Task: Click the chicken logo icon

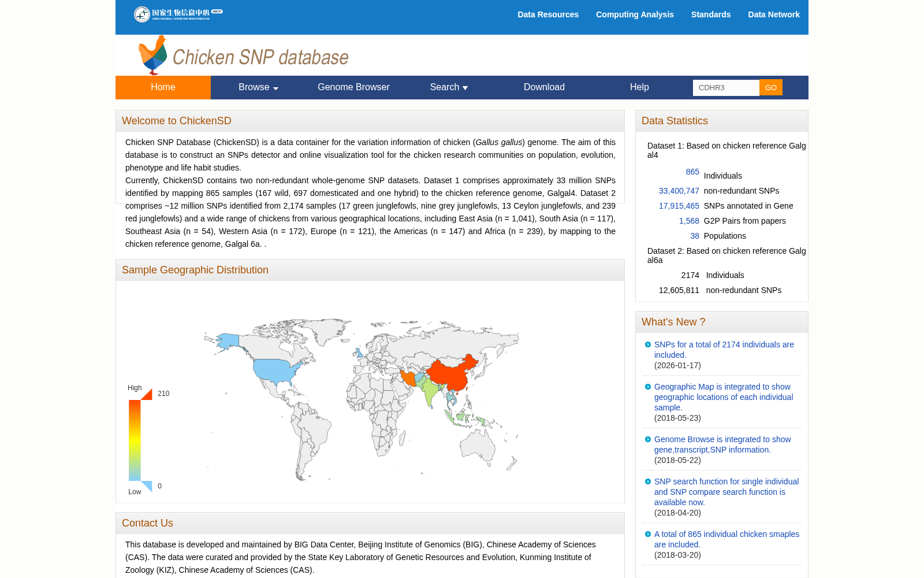Action: (153, 55)
